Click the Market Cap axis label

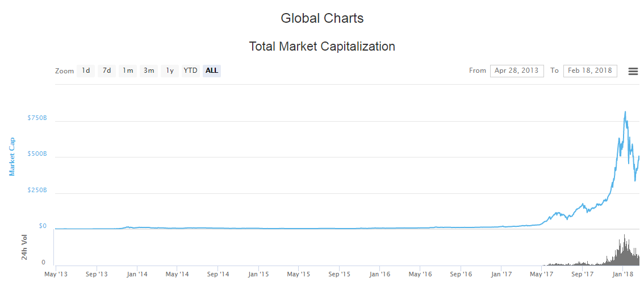pos(12,156)
